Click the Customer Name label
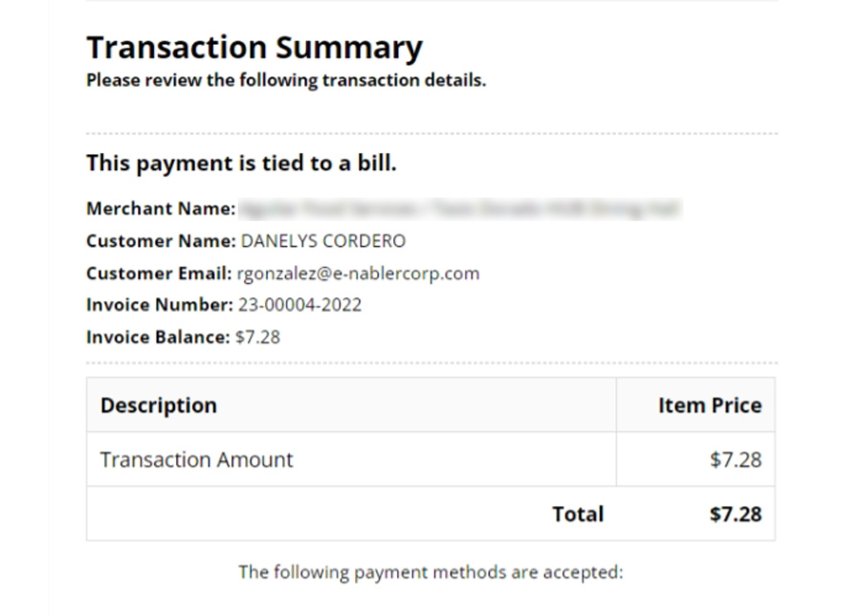Screen dimensions: 861x616 [x=161, y=241]
